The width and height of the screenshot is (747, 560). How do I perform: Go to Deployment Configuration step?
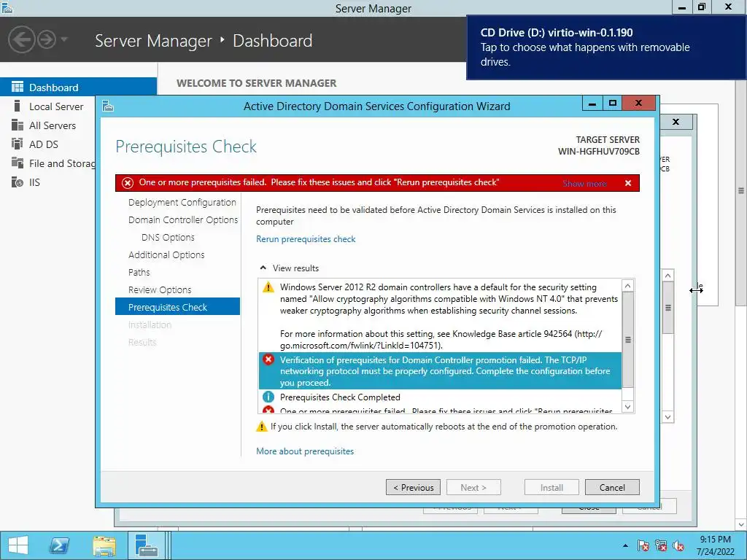click(x=182, y=203)
